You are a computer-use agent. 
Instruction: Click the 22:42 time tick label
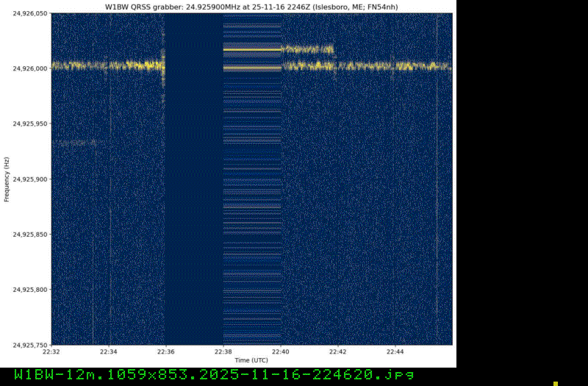pos(338,351)
